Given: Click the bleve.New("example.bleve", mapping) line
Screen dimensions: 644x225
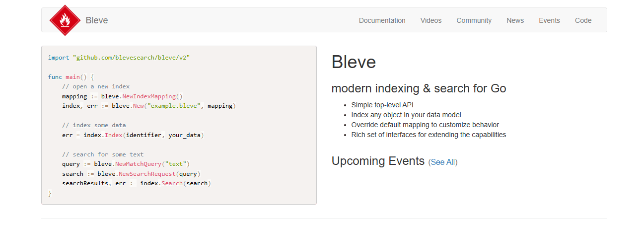Looking at the screenshot, I should [149, 106].
